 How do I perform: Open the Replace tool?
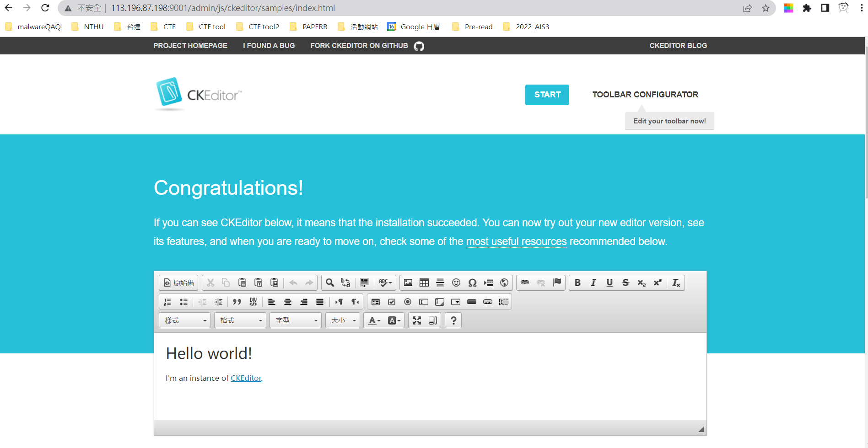click(x=346, y=283)
